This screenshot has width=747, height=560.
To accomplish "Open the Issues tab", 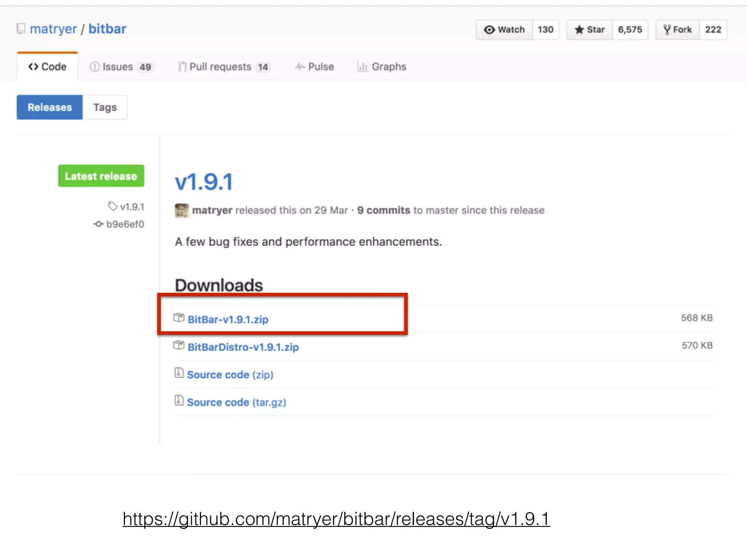I will coord(122,67).
